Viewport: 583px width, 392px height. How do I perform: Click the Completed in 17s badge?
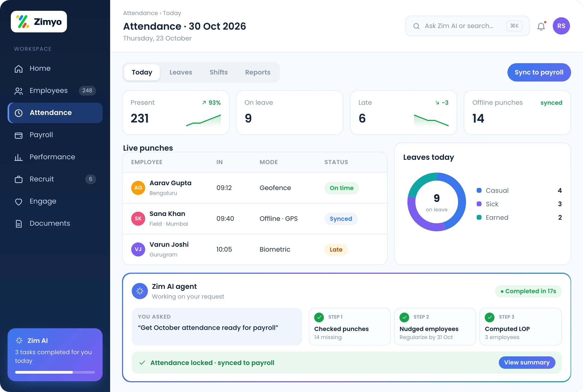528,291
